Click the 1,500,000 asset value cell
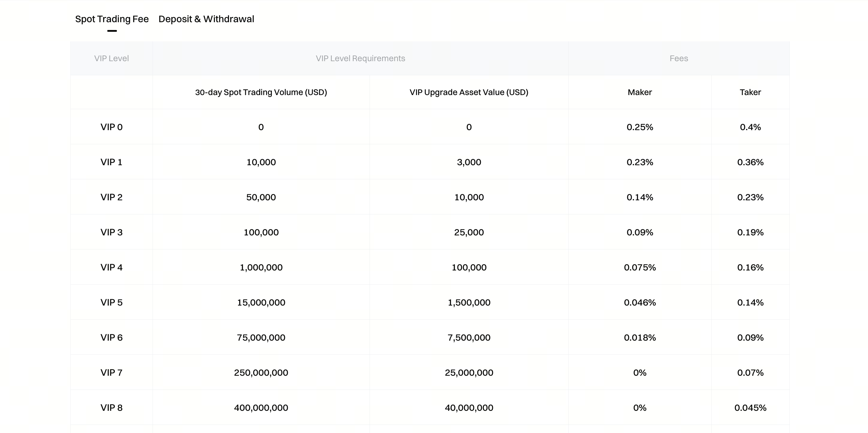Viewport: 868px width, 433px height. point(469,303)
